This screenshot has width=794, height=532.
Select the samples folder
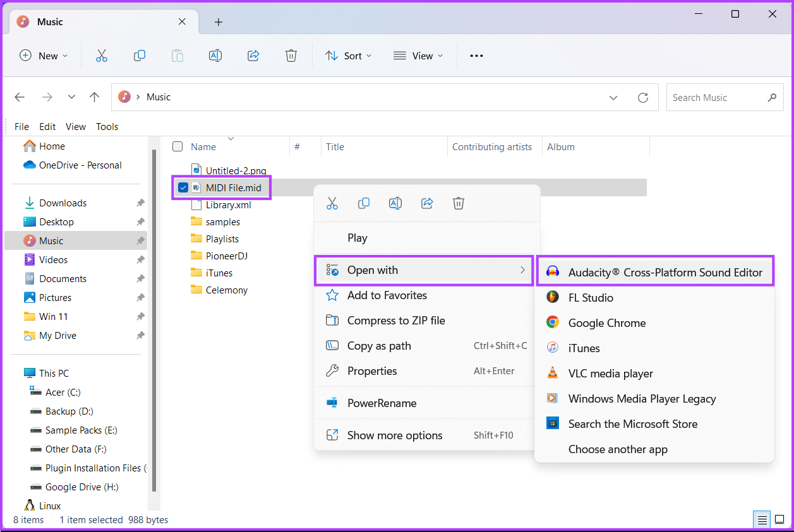(x=222, y=222)
